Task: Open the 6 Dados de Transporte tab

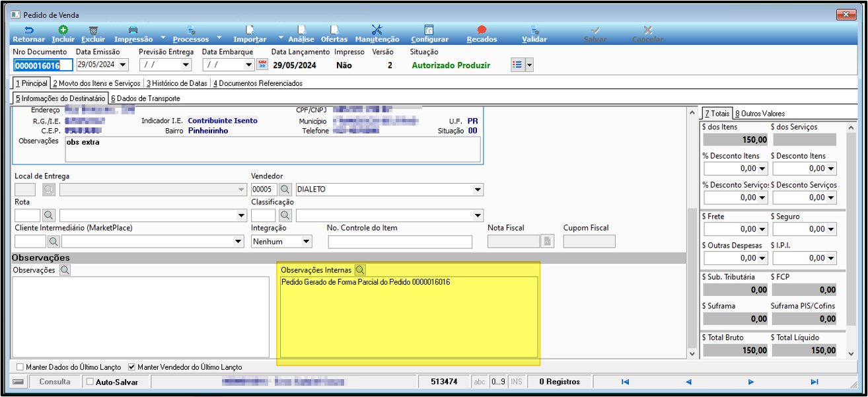Action: 145,98
